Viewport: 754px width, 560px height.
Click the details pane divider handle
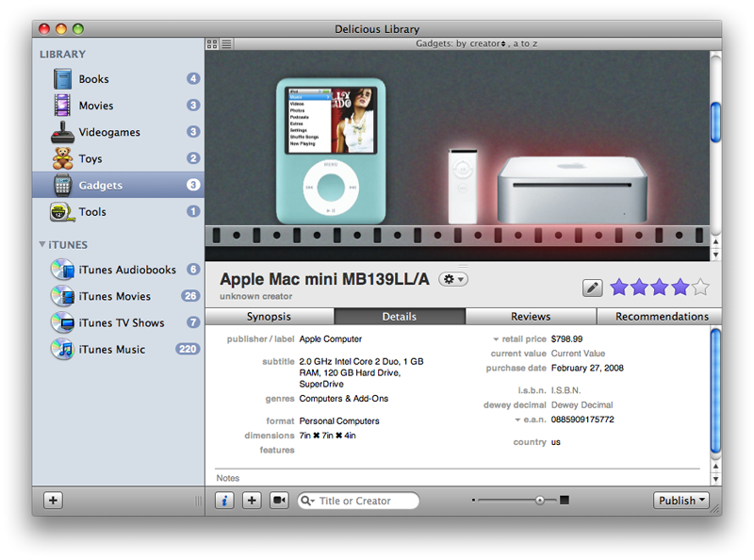463,266
